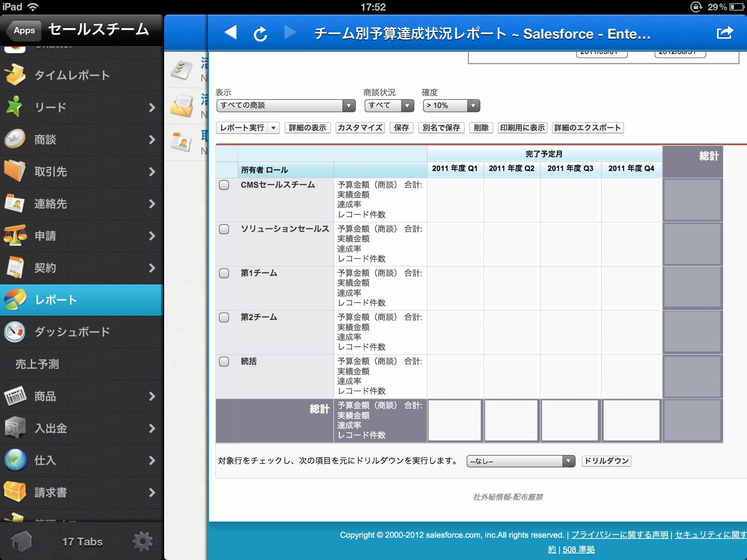Viewport: 747px width, 560px height.
Task: Open the 商談状況 dropdown (すべて)
Action: [389, 105]
